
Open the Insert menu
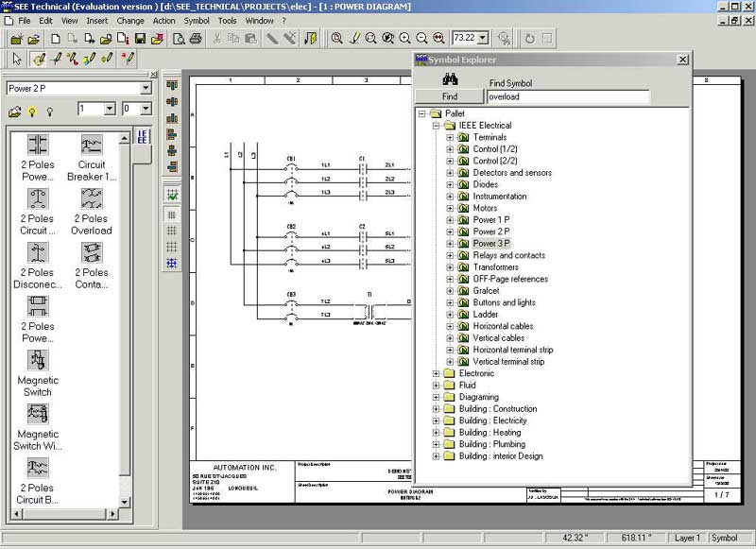click(x=97, y=21)
